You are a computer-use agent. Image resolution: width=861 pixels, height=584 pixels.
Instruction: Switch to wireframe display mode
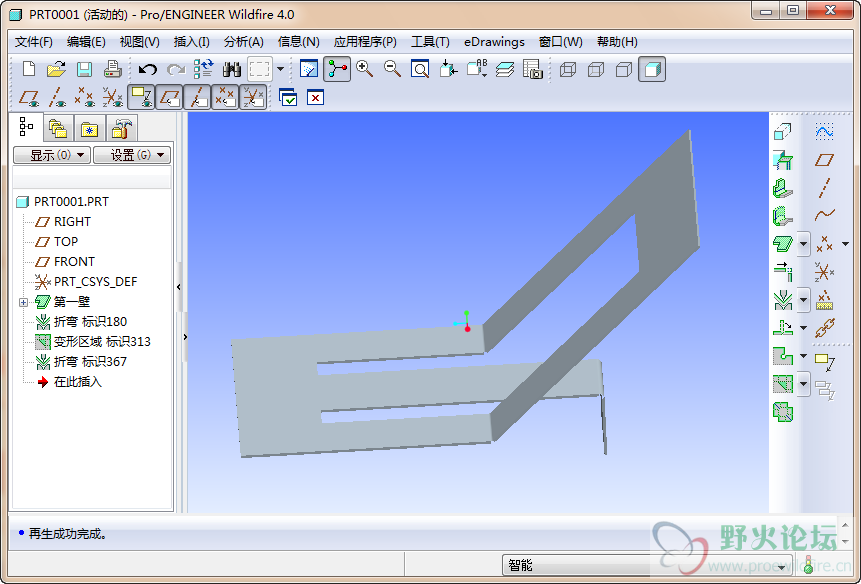coord(568,70)
